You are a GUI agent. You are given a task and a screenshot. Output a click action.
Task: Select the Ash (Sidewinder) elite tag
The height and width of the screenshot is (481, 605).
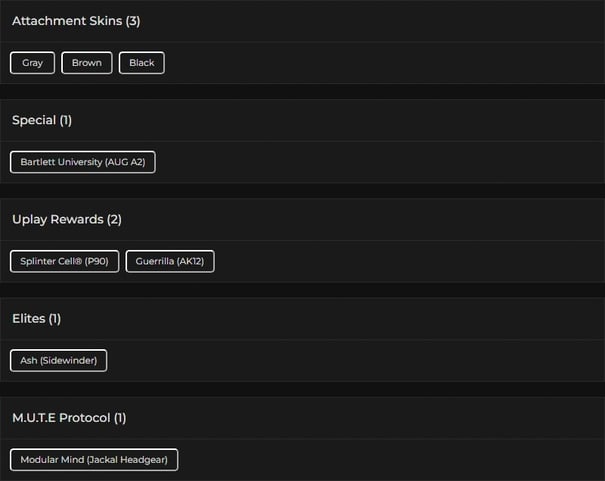(x=58, y=360)
